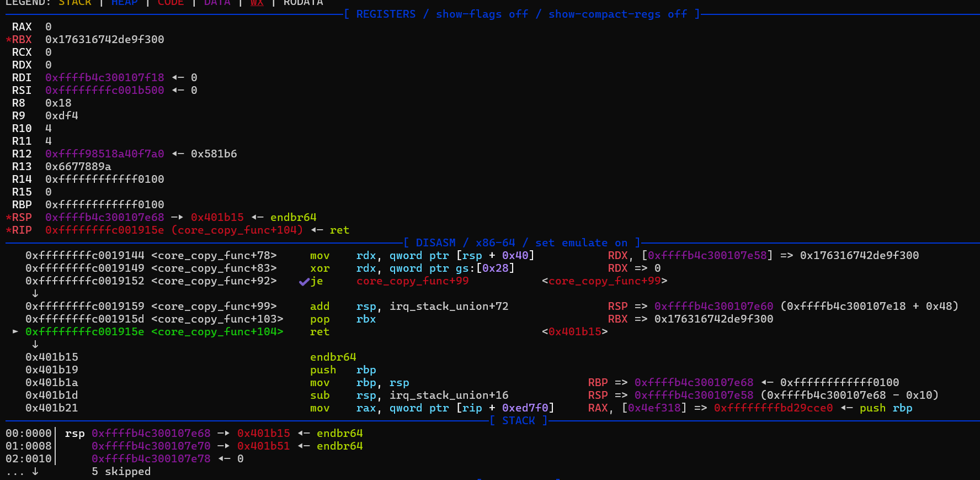Click the down arrow below the je line
The image size is (980, 480).
(35, 294)
